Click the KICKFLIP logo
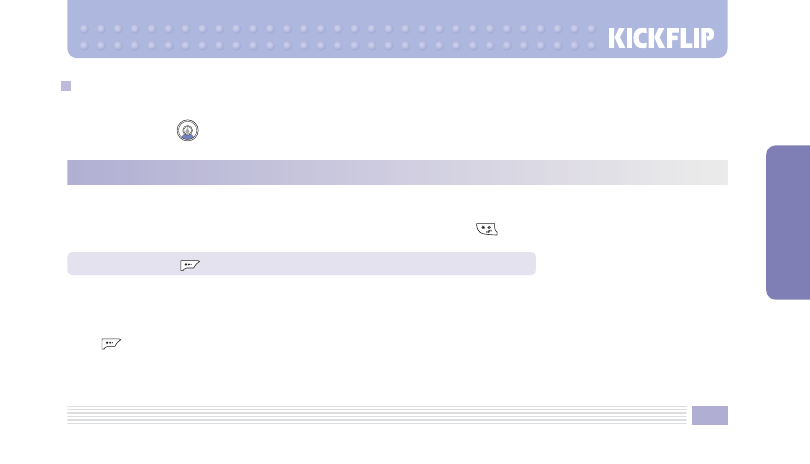The image size is (810, 464). (x=661, y=38)
